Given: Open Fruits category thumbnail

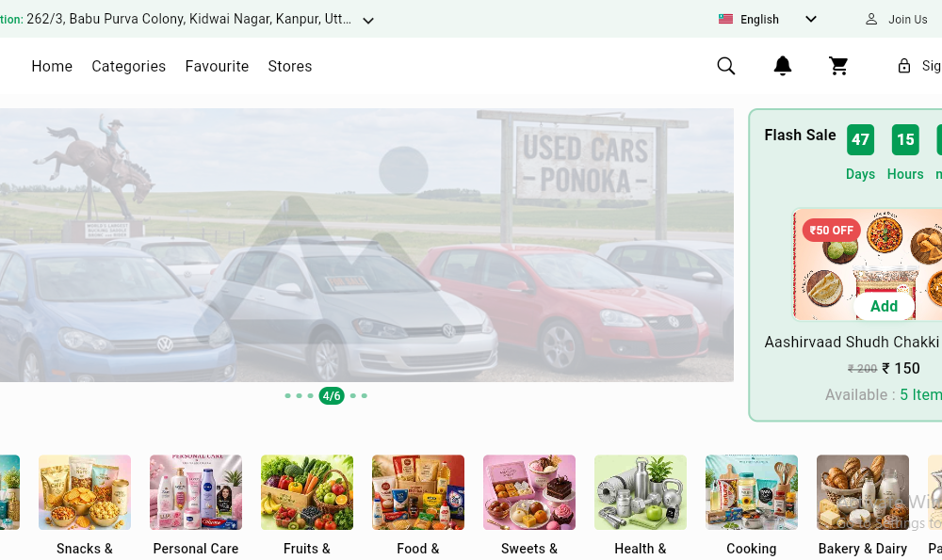Looking at the screenshot, I should [x=307, y=492].
